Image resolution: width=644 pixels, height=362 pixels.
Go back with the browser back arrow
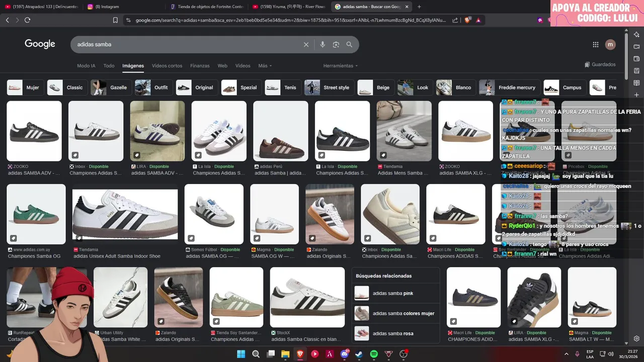[x=7, y=20]
